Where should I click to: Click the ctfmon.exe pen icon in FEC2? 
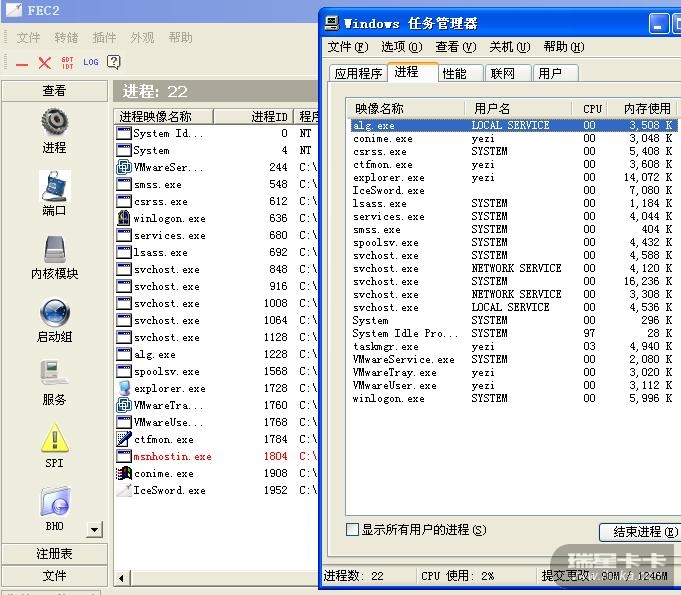point(124,439)
